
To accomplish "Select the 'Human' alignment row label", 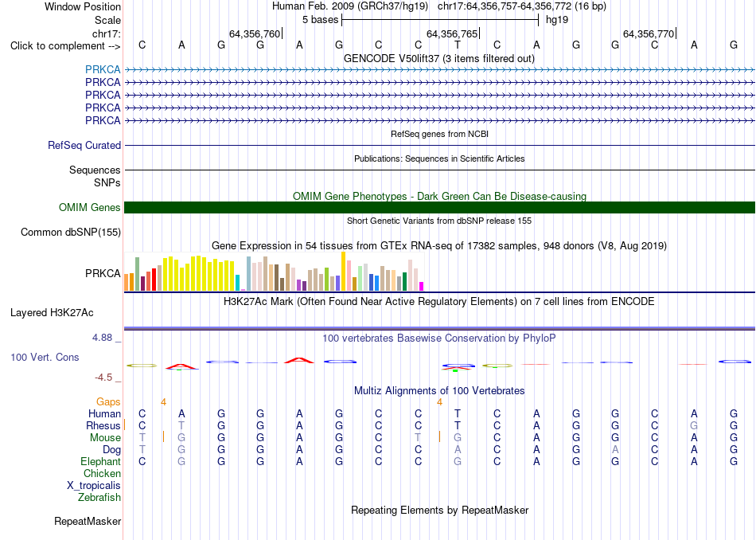I will (x=104, y=413).
